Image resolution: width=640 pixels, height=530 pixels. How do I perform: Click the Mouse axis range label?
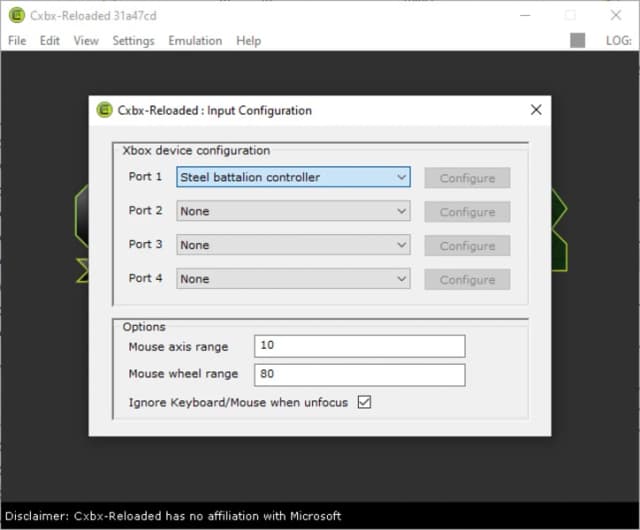178,347
